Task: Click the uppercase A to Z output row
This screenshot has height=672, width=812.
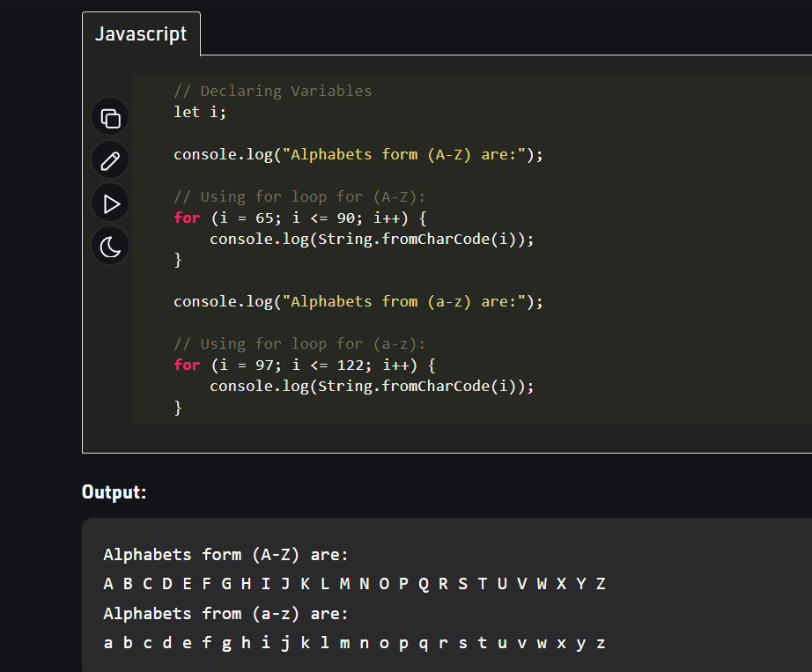Action: (x=354, y=584)
